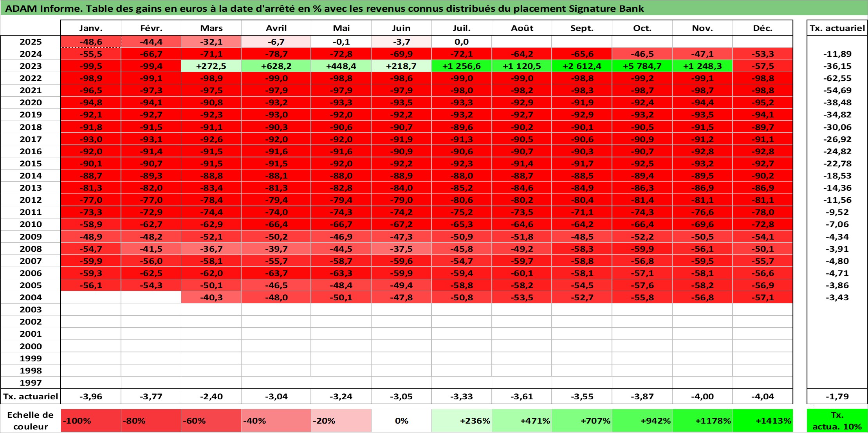Select the 'Tx. actua. 10%' green box
This screenshot has height=433, width=868.
point(837,421)
